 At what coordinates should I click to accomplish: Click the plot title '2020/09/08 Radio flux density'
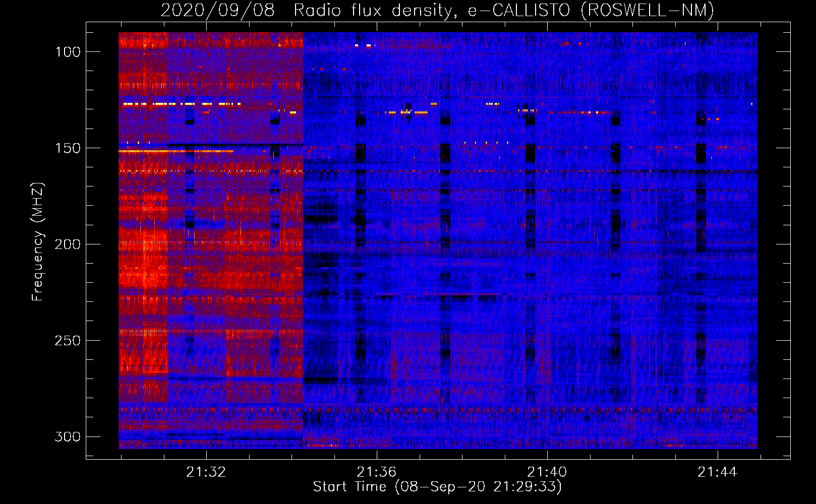click(x=437, y=10)
